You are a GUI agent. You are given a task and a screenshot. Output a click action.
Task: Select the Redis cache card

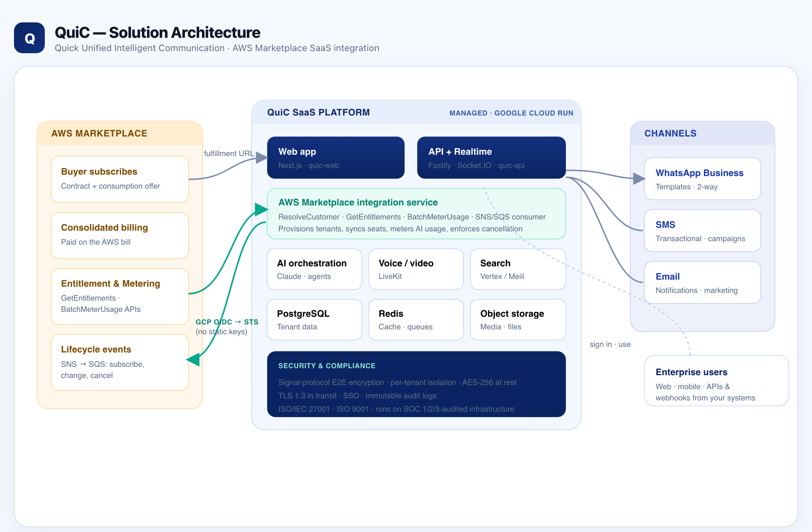416,320
